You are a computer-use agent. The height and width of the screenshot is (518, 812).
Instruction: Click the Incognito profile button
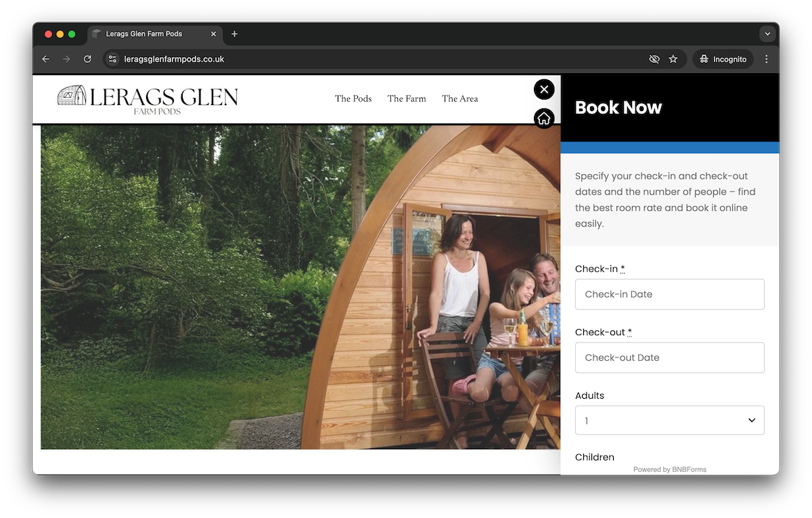point(723,59)
